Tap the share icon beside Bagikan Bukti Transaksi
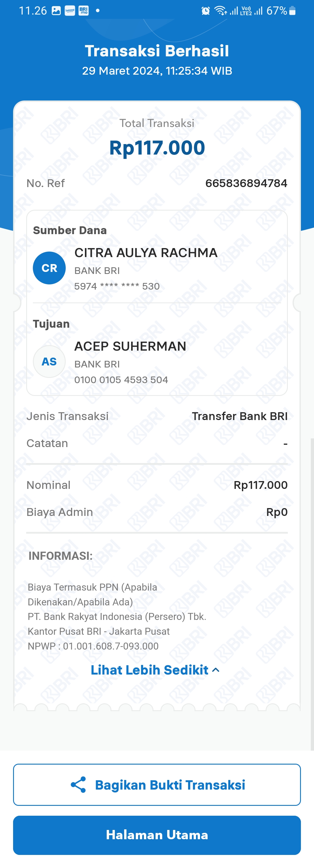The image size is (314, 868). tap(78, 785)
